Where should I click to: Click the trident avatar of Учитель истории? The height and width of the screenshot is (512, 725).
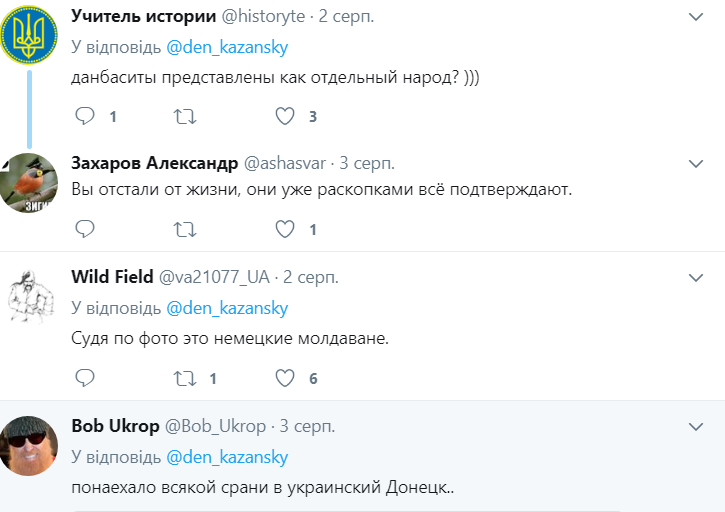[29, 35]
